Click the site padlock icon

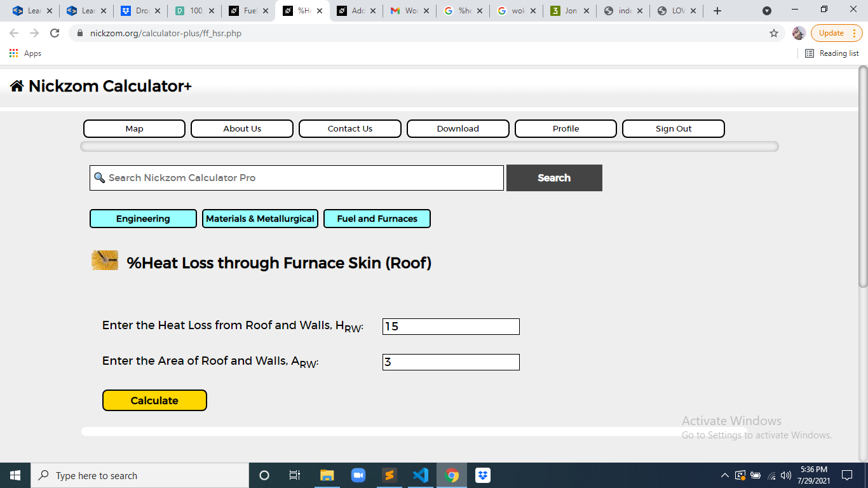tap(79, 33)
